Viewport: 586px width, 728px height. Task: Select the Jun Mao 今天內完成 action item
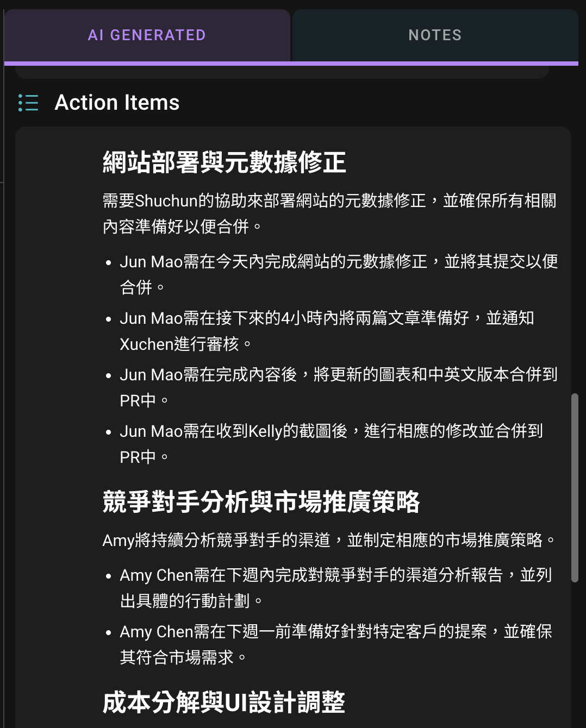(338, 274)
